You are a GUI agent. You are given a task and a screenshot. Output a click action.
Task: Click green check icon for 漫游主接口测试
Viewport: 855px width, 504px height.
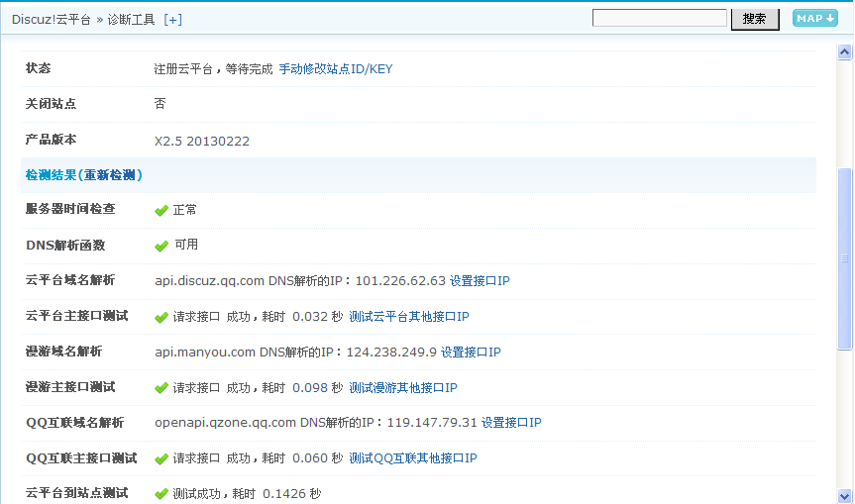161,388
